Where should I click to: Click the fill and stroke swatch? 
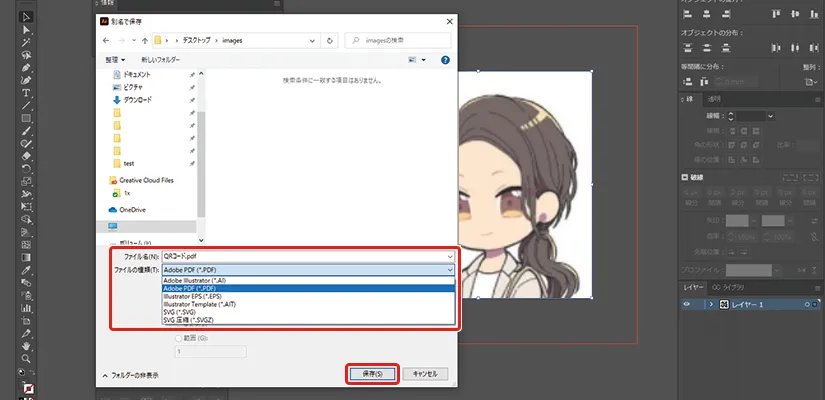pyautogui.click(x=28, y=389)
